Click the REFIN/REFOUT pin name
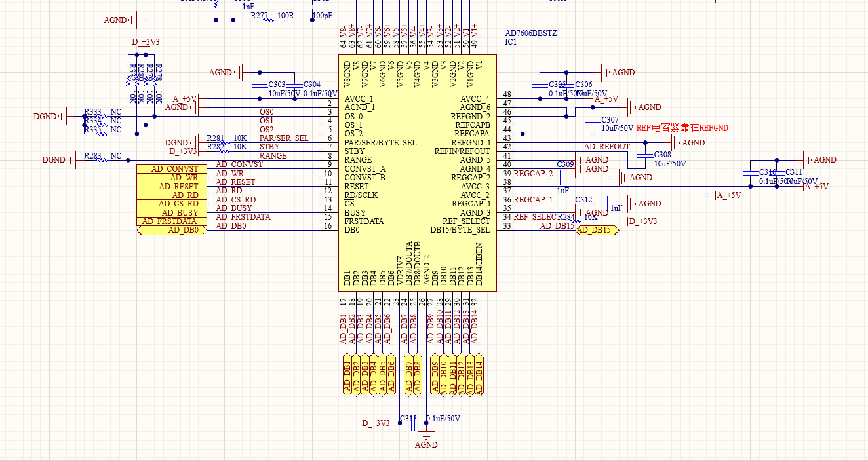Viewport: 868px width, 460px height. coord(462,151)
